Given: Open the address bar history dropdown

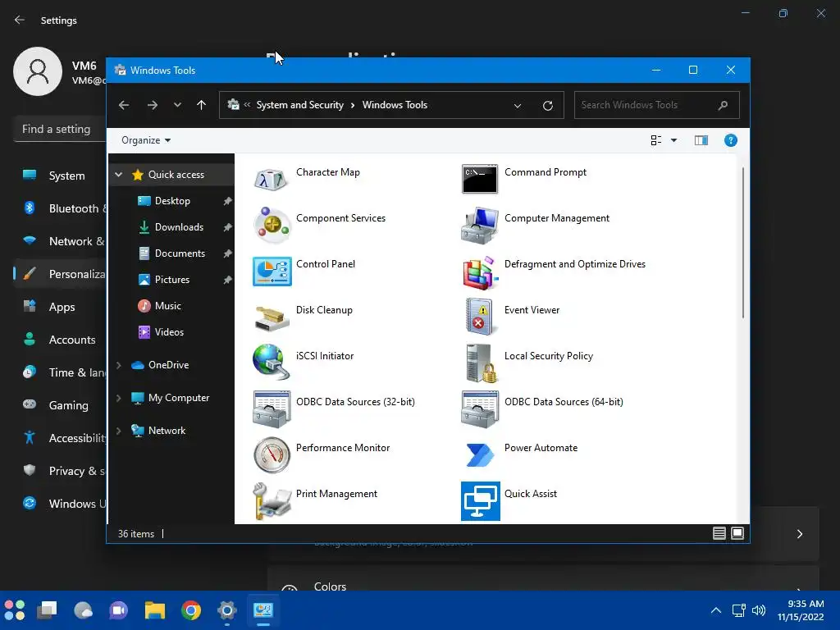Looking at the screenshot, I should pos(518,106).
